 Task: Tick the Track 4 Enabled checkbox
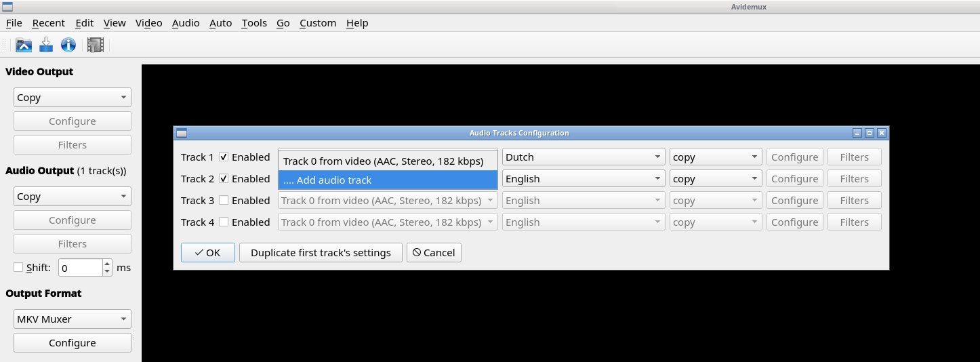point(224,222)
